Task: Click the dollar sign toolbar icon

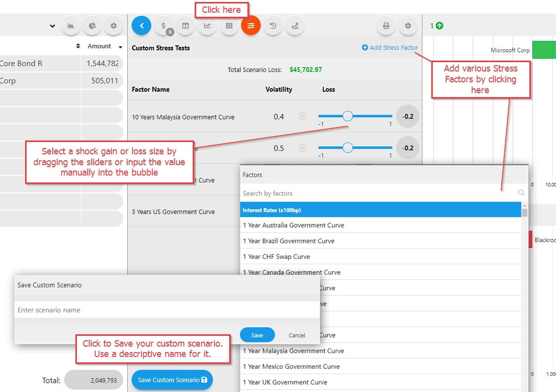Action: coord(164,26)
